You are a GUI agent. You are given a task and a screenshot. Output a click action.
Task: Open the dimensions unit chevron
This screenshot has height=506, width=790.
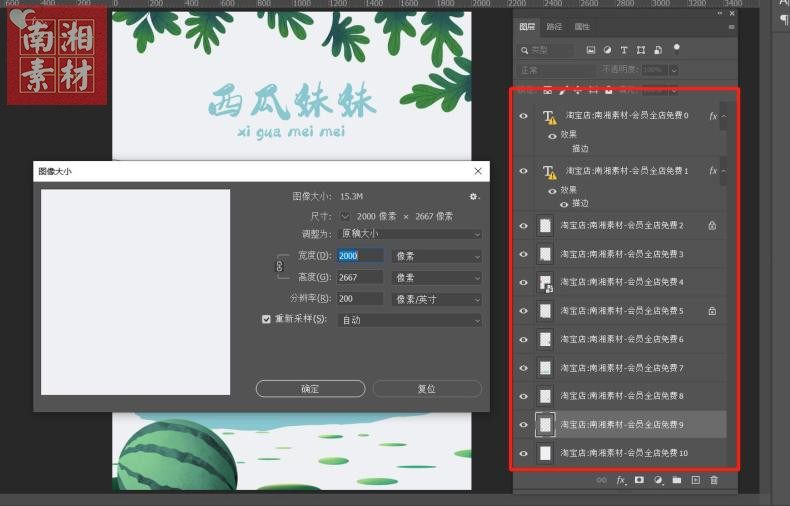345,216
